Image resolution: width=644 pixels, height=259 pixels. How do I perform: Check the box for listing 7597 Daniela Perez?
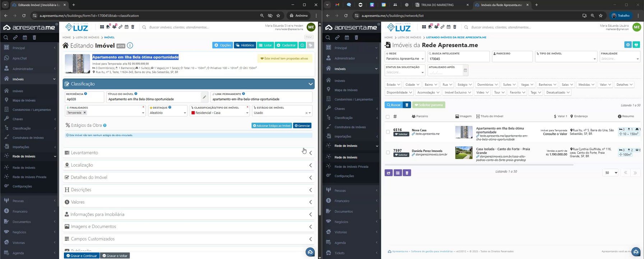[x=388, y=153]
